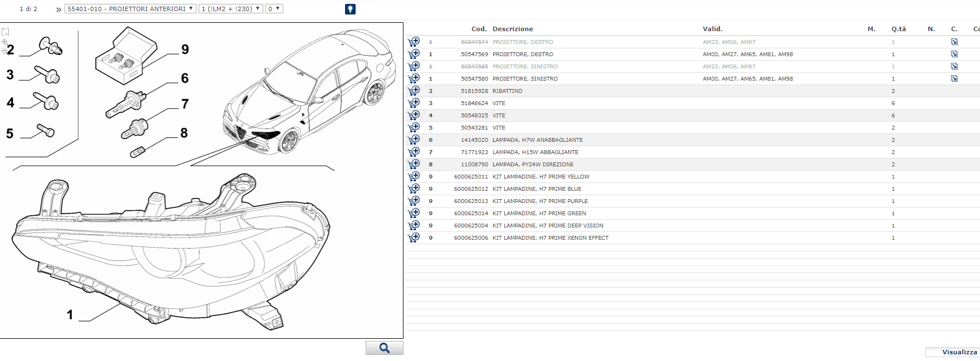Add VITE 50548325 to cart
The height and width of the screenshot is (361, 980).
tap(413, 115)
